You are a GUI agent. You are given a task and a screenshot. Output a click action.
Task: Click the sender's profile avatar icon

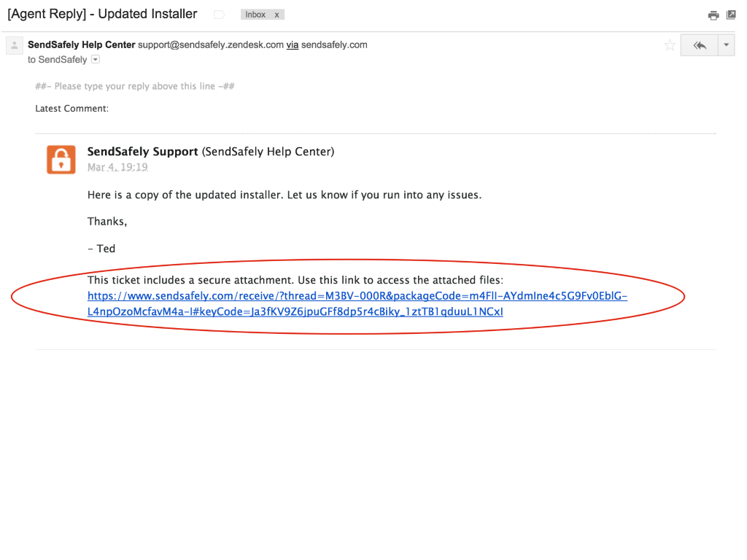(x=15, y=45)
